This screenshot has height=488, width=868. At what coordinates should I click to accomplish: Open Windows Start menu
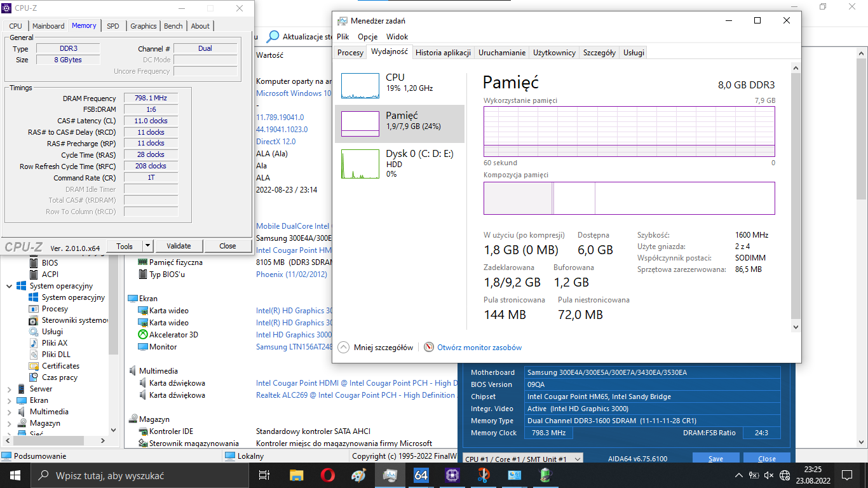tap(15, 475)
